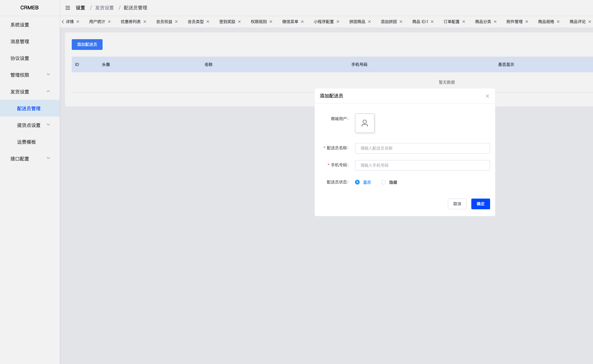
Task: Close the 签到奖励 tab
Action: 239,21
